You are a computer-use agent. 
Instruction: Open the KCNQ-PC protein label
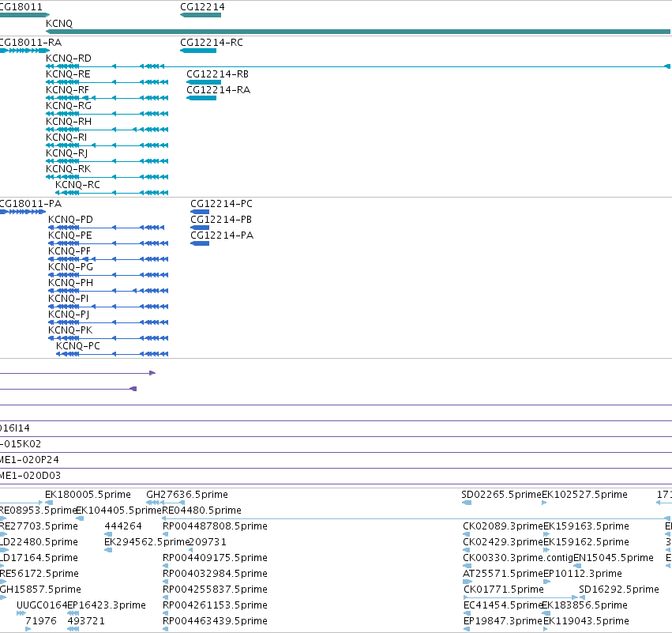pos(78,346)
